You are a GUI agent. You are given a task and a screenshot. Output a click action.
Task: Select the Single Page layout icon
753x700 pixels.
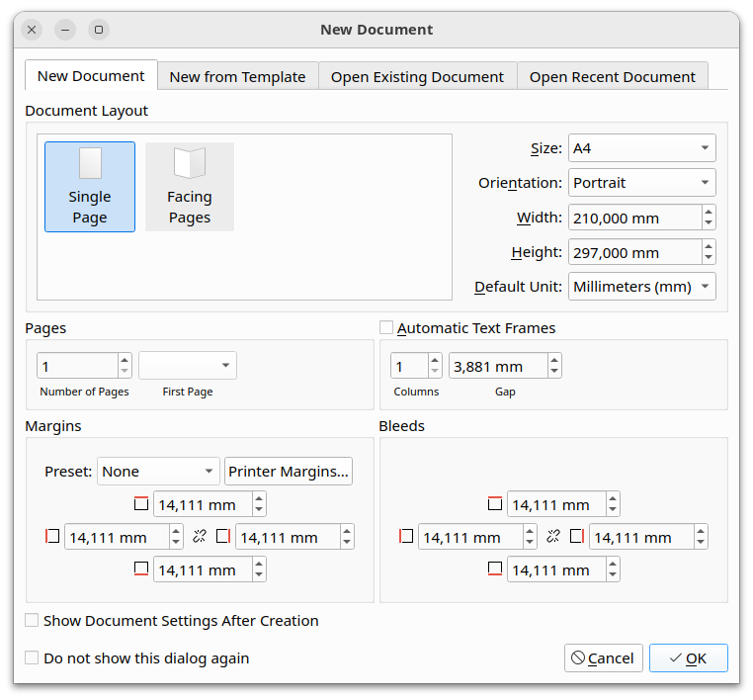[90, 187]
